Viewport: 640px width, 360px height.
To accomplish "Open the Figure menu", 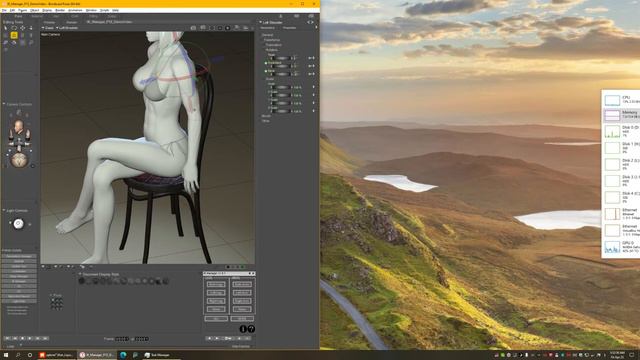I will point(23,10).
